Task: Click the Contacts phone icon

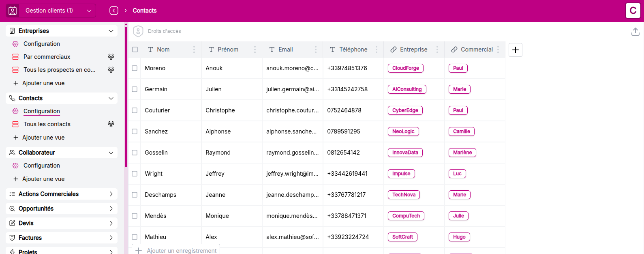Action: click(x=12, y=98)
